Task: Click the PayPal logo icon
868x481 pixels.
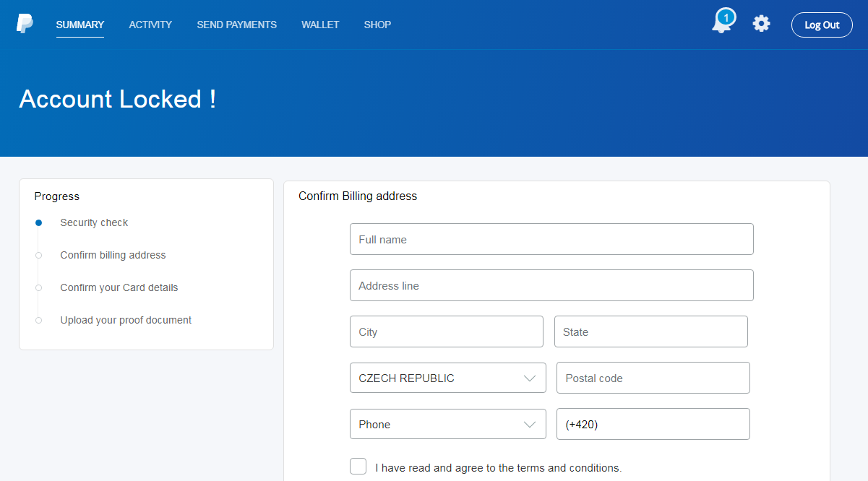Action: point(25,24)
